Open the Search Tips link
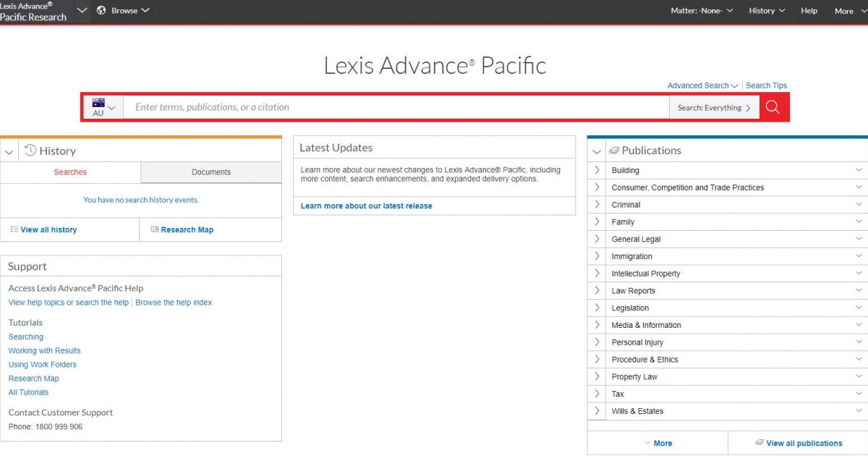Screen dimensions: 868x456 coord(766,85)
